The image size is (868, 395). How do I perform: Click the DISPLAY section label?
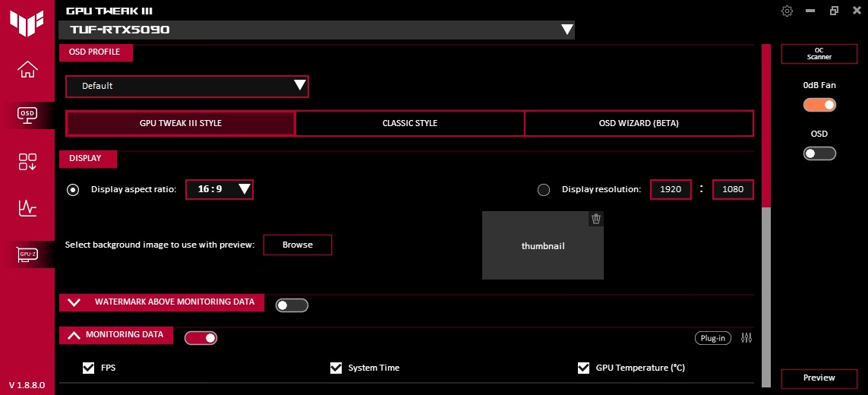(x=88, y=159)
